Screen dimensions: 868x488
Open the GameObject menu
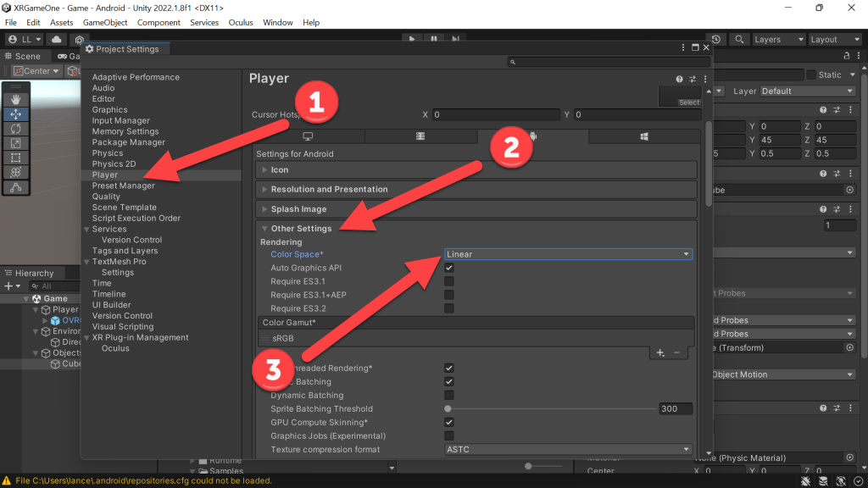click(104, 23)
